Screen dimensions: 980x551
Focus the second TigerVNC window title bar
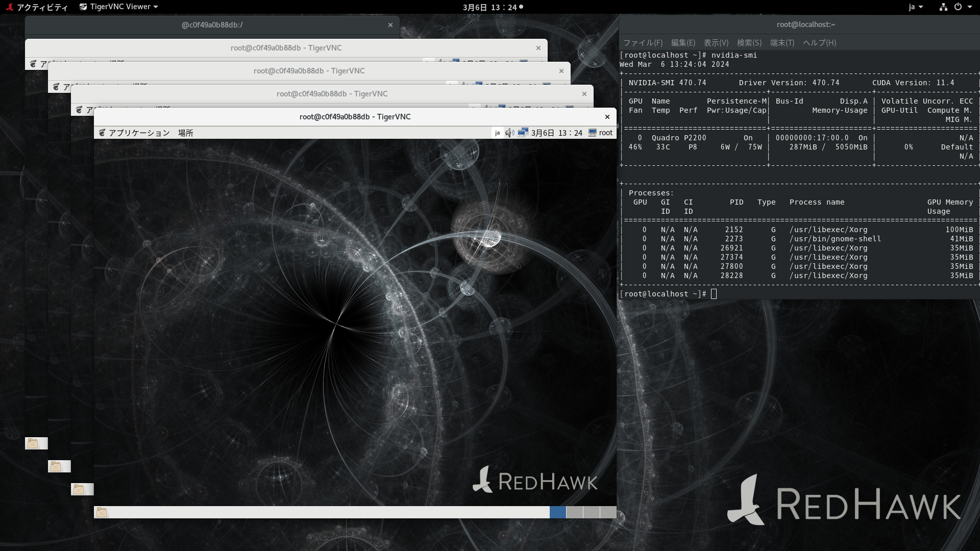(x=309, y=71)
